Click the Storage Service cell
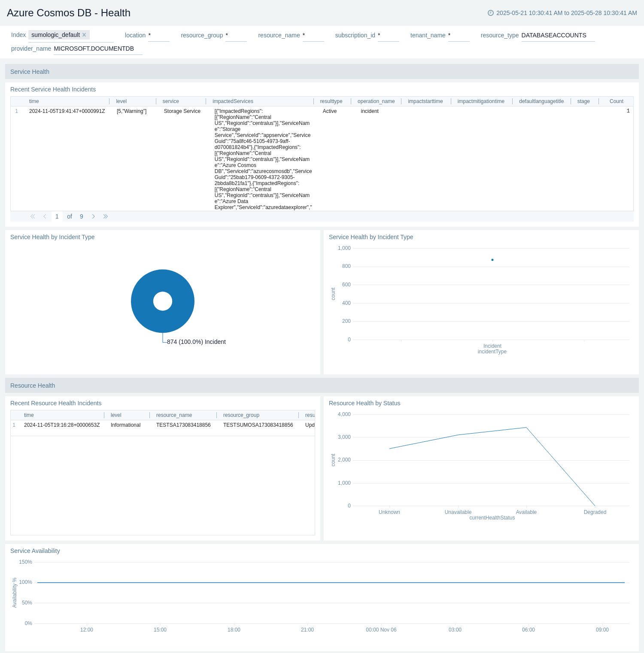 (x=182, y=111)
